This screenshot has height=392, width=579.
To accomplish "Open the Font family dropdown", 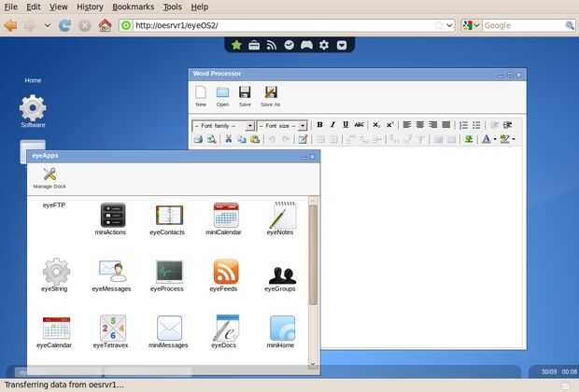I will coord(223,126).
